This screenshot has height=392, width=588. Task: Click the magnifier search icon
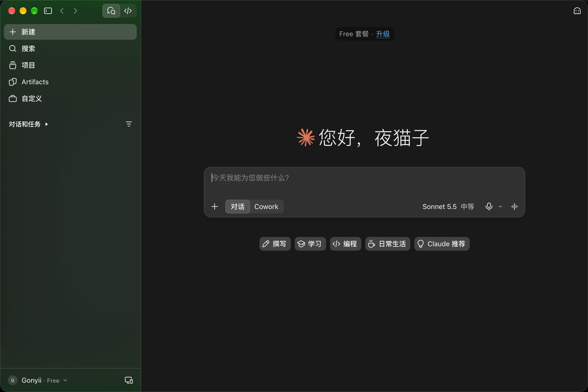tap(12, 49)
